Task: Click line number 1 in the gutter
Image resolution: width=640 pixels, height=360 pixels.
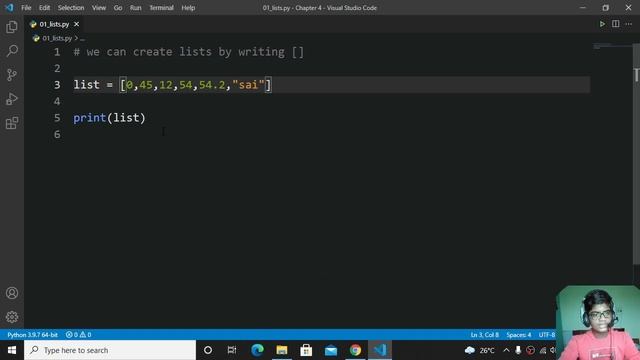Action: pyautogui.click(x=57, y=52)
